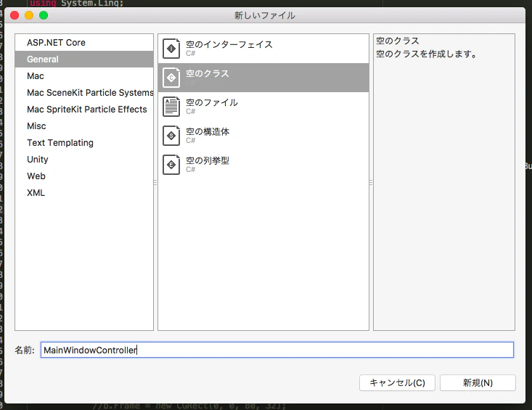Click the empty enum template icon
The width and height of the screenshot is (532, 410).
click(x=171, y=165)
